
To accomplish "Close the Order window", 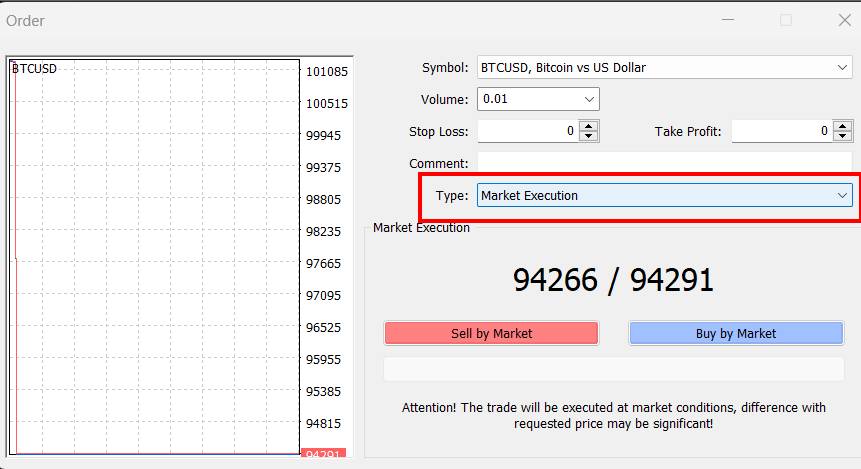I will (x=843, y=20).
